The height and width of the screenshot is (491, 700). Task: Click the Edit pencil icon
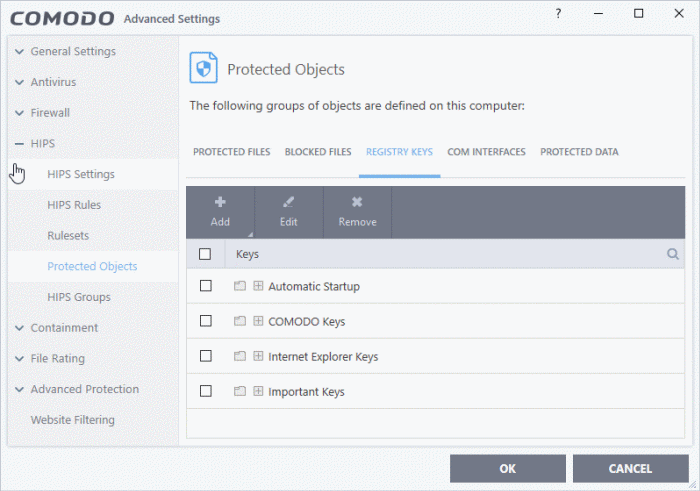(x=288, y=202)
